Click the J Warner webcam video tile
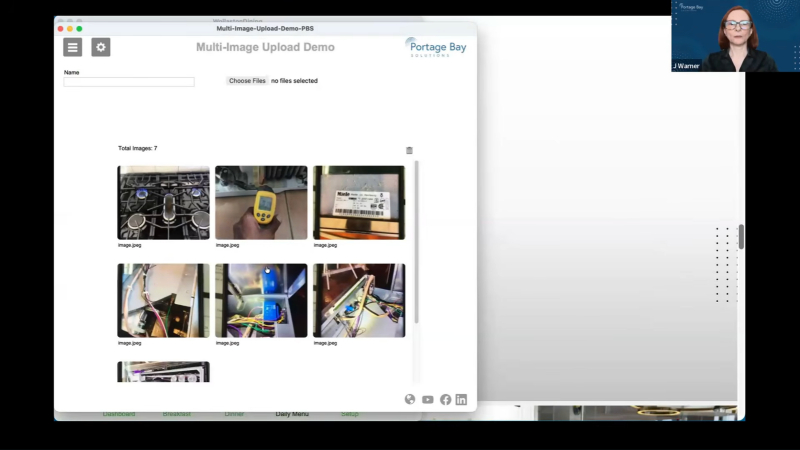 [735, 36]
